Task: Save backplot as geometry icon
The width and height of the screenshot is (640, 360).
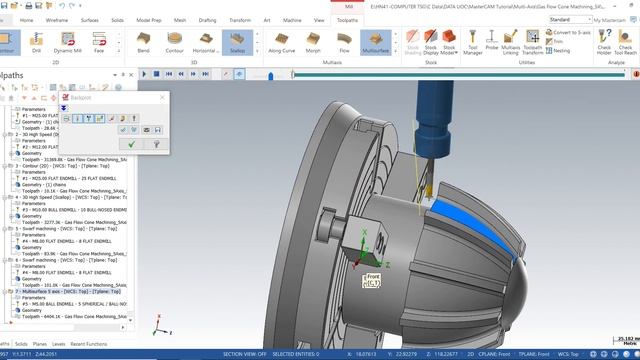Action: [158, 130]
